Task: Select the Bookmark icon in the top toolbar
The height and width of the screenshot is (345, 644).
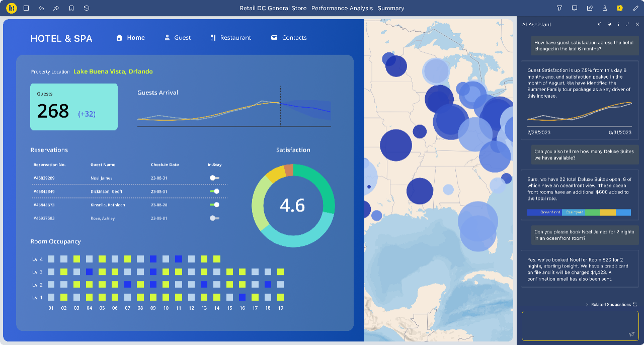Action: 71,8
